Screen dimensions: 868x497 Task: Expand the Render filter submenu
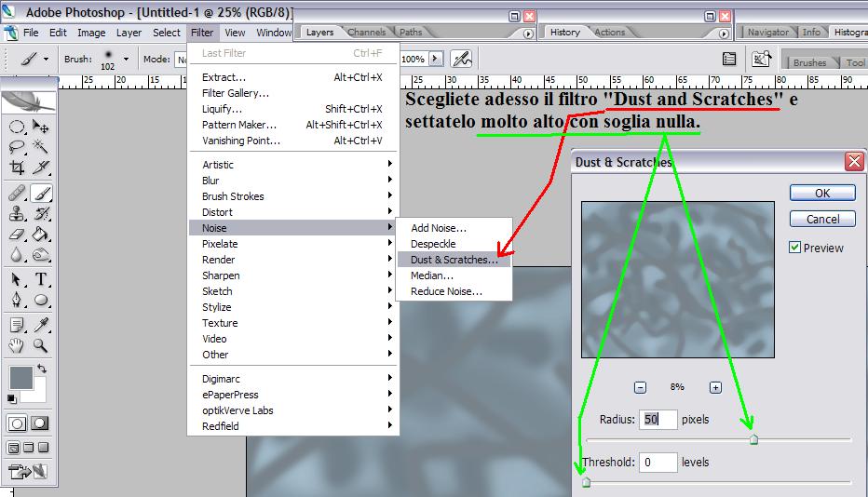click(x=293, y=260)
